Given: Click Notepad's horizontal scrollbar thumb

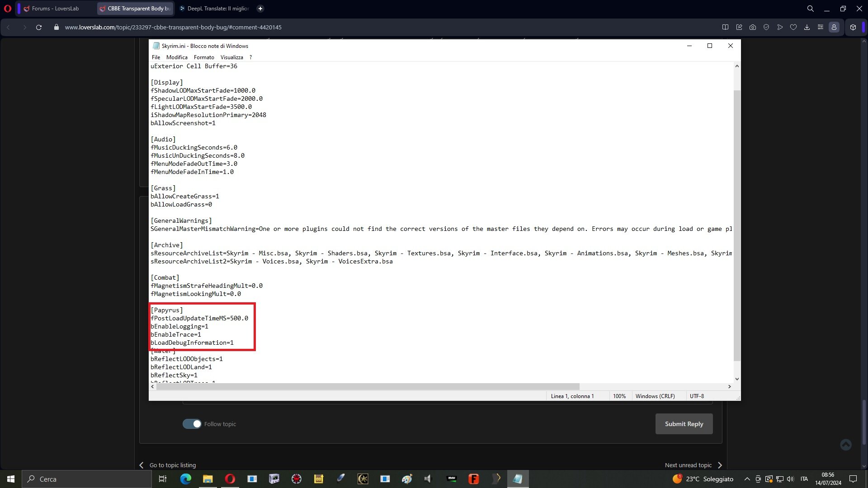Looking at the screenshot, I should (368, 386).
